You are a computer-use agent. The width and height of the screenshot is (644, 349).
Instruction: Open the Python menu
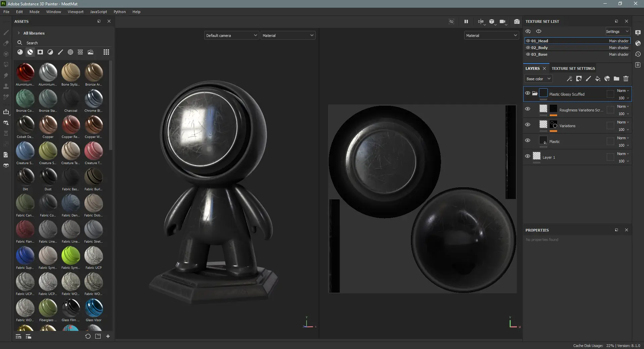[120, 12]
